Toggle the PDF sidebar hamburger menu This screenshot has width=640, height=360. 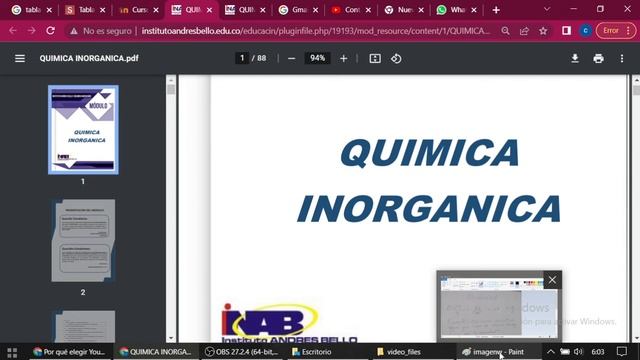20,58
